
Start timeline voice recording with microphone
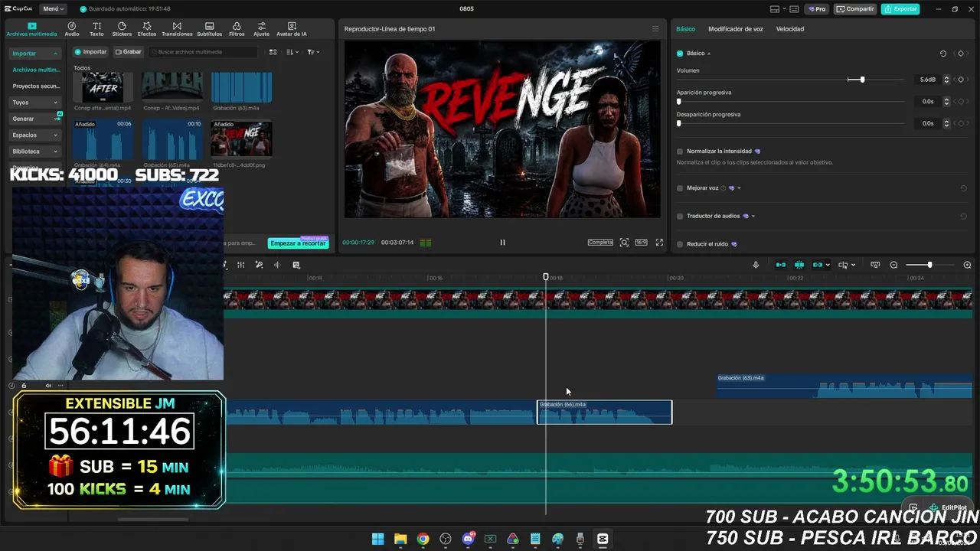coord(756,265)
